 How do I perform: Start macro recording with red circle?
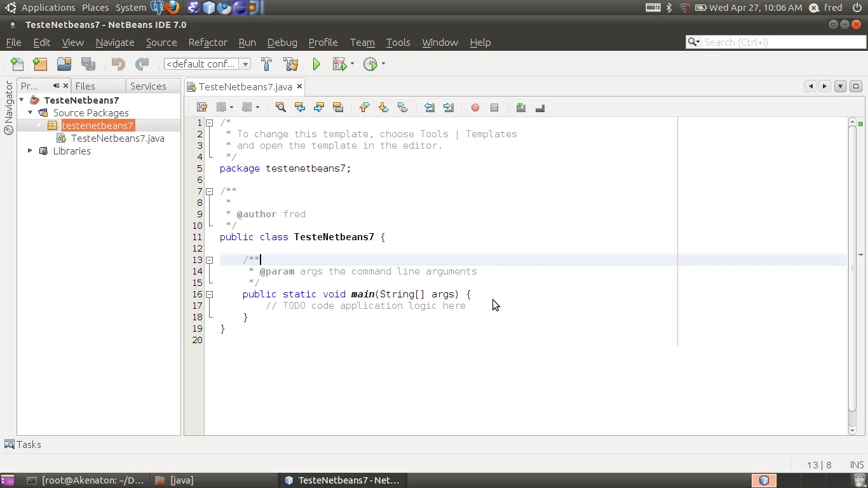coord(475,107)
